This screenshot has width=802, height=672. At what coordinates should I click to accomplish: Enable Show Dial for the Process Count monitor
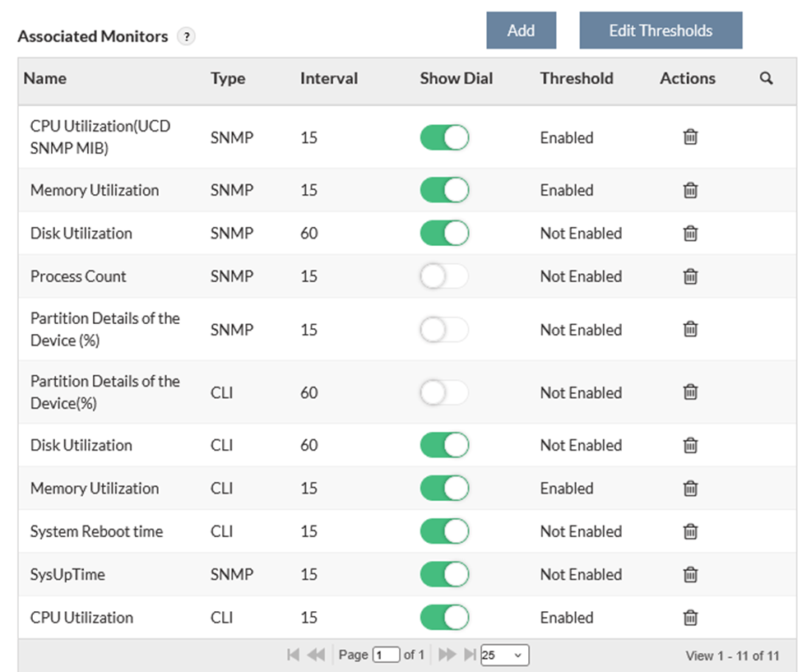[444, 276]
